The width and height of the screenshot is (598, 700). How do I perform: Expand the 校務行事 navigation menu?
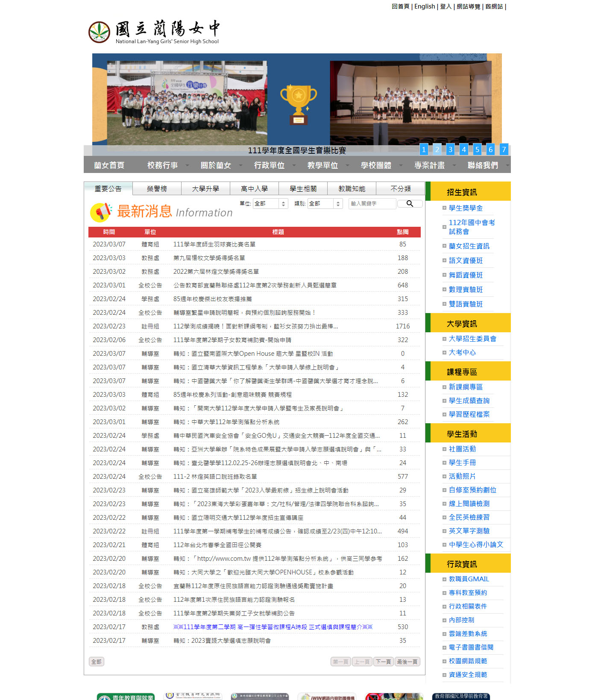coord(162,165)
